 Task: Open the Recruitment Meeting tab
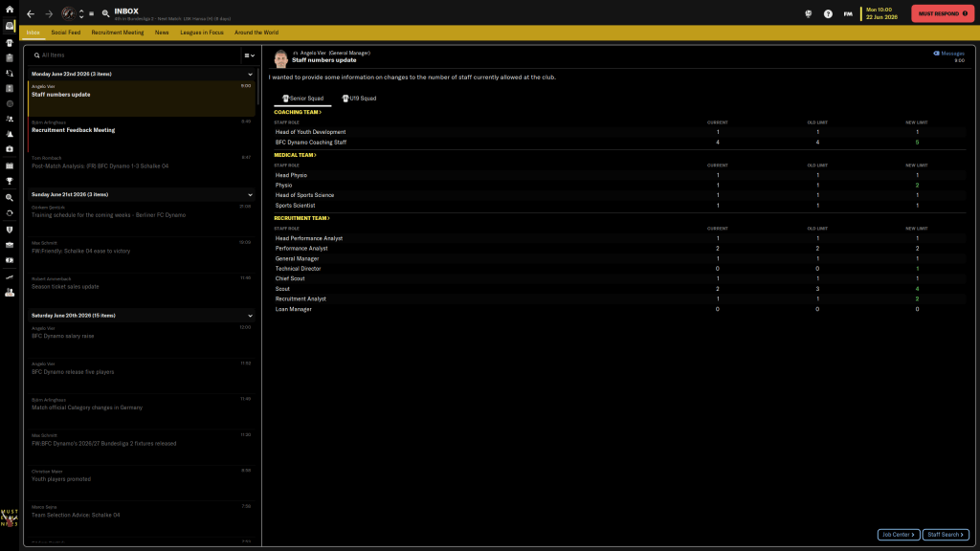(118, 33)
